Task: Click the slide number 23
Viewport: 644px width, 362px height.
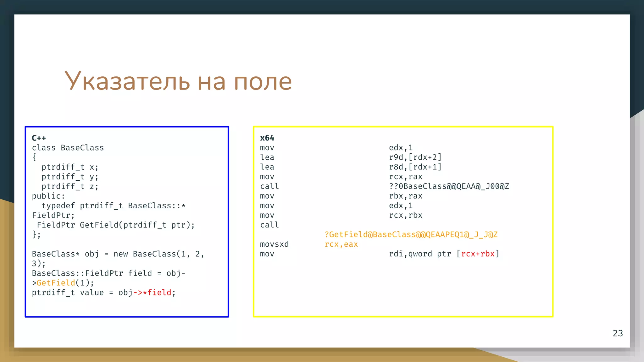Action: click(618, 333)
